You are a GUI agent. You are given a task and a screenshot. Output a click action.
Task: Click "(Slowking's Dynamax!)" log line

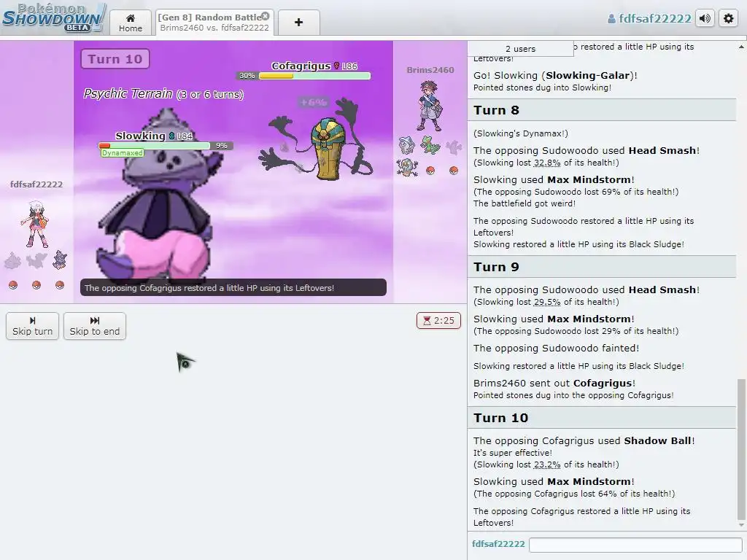coord(521,133)
